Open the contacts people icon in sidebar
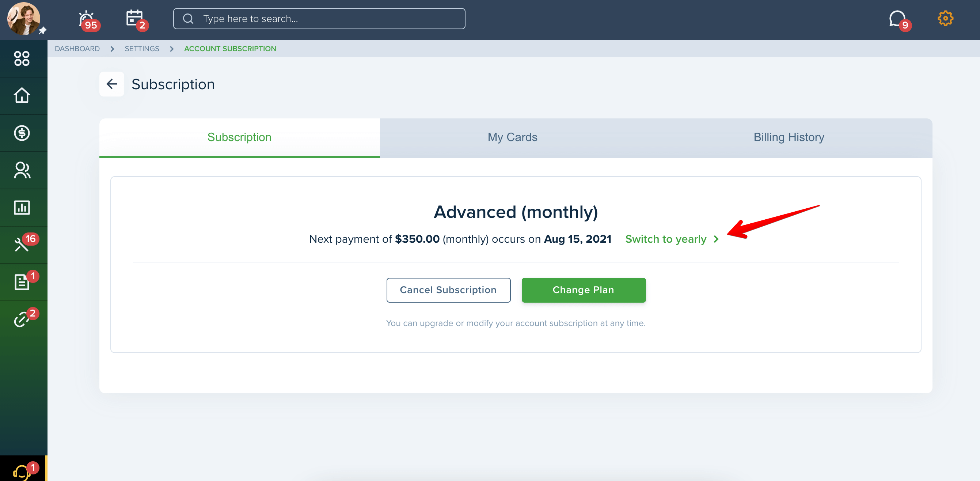This screenshot has height=481, width=980. pyautogui.click(x=22, y=170)
